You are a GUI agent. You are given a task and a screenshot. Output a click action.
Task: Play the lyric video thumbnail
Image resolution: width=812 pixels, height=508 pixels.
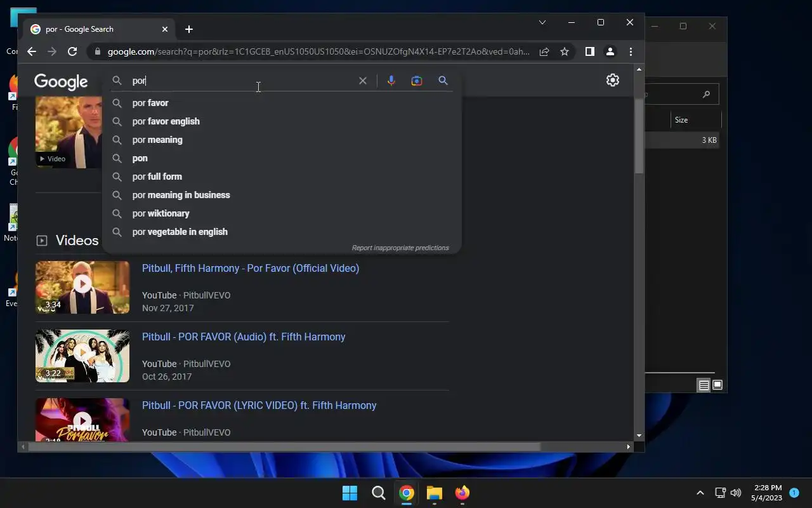pos(82,420)
